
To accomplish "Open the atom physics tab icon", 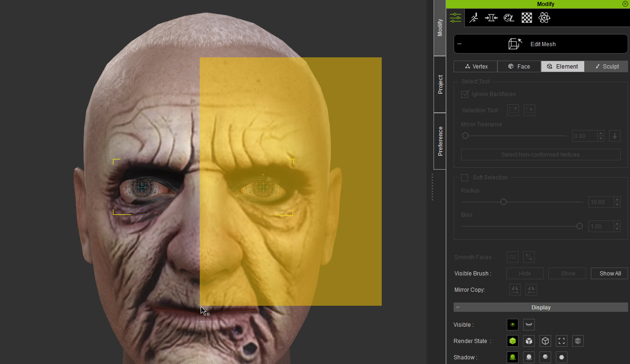I will click(x=544, y=18).
